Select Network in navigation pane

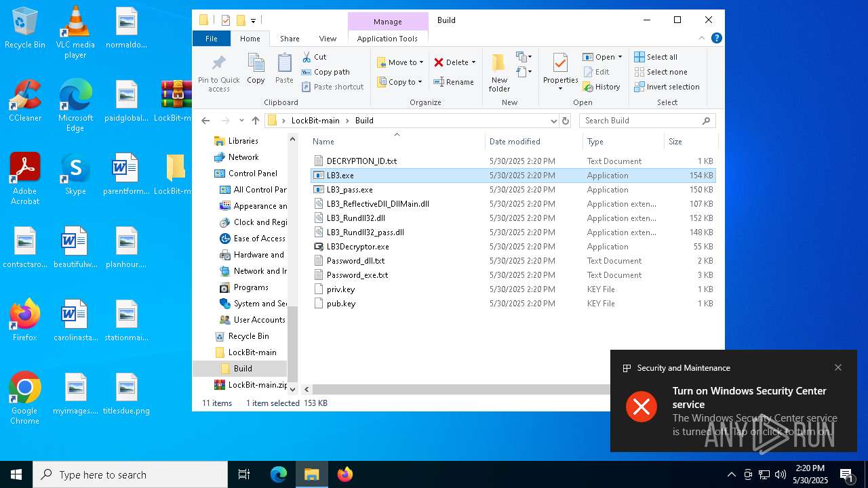pyautogui.click(x=243, y=157)
